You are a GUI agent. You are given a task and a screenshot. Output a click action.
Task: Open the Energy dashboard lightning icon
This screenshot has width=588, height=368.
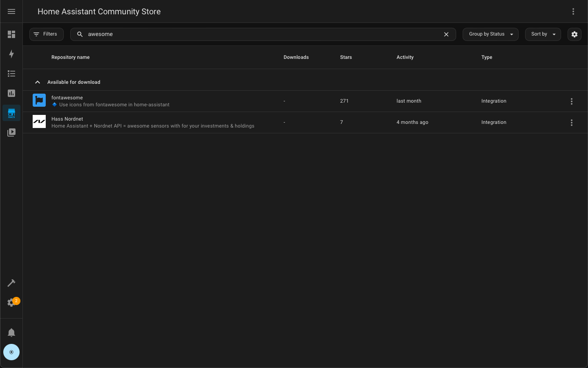11,54
